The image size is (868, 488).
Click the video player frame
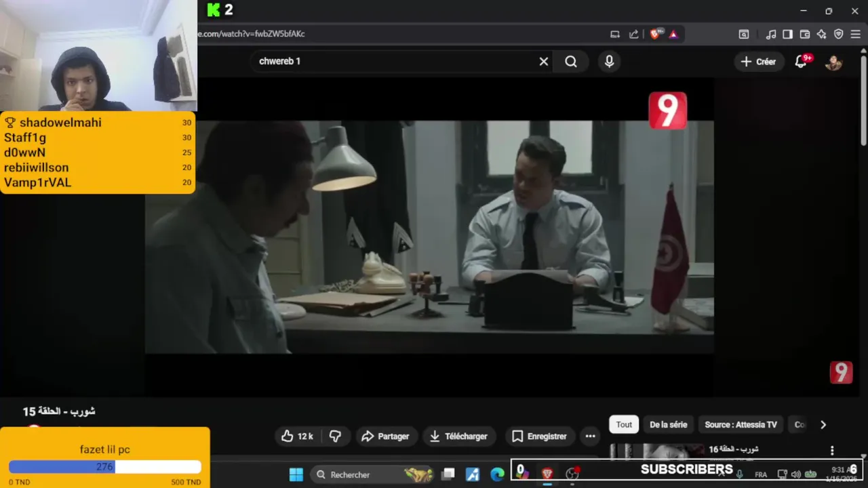429,237
